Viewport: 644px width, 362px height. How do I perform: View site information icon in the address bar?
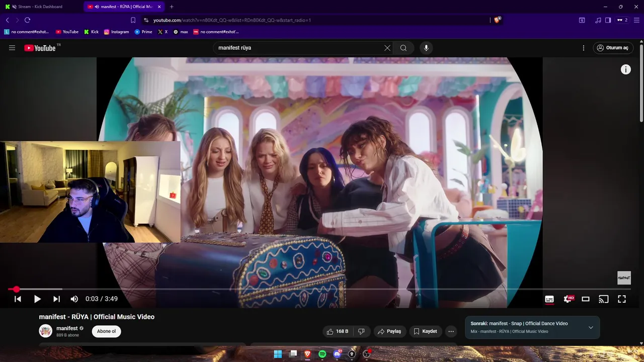click(x=146, y=20)
